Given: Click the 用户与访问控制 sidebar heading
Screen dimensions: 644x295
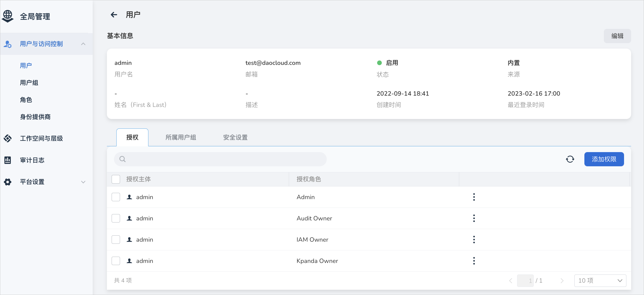Looking at the screenshot, I should [x=41, y=44].
